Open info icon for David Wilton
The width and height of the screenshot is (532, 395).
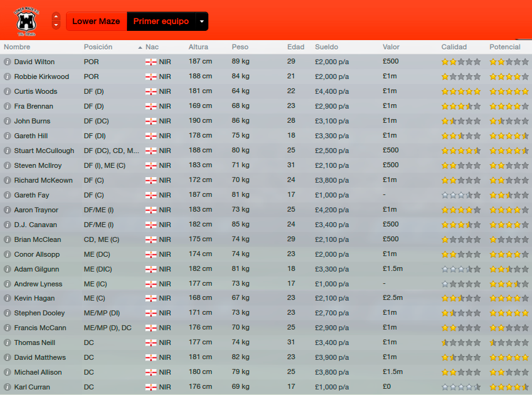[x=7, y=62]
